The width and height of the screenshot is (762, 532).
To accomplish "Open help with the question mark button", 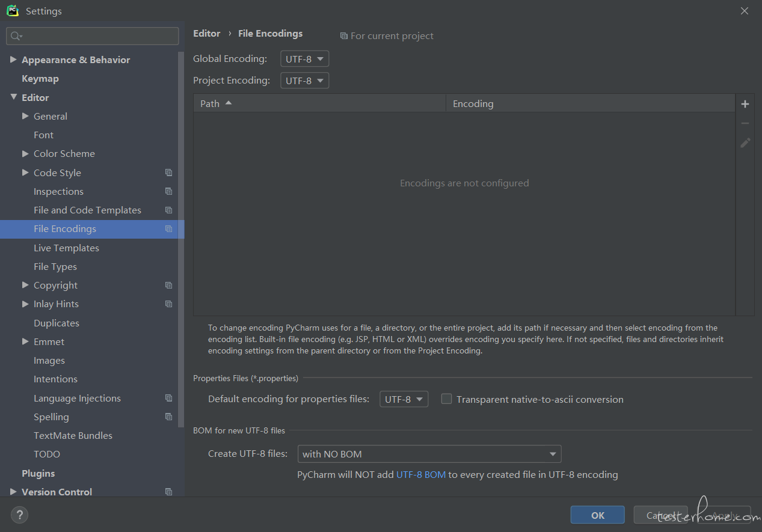I will (19, 515).
